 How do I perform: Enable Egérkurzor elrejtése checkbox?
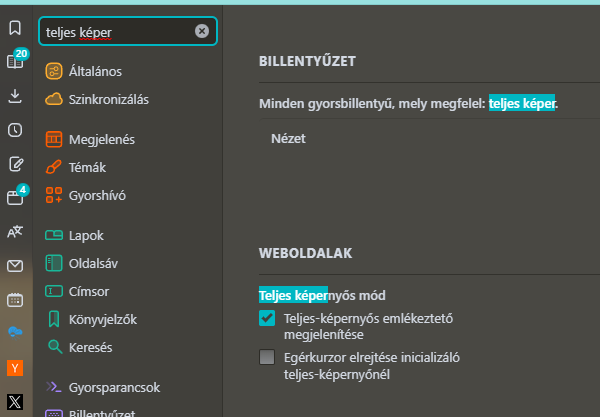(267, 357)
